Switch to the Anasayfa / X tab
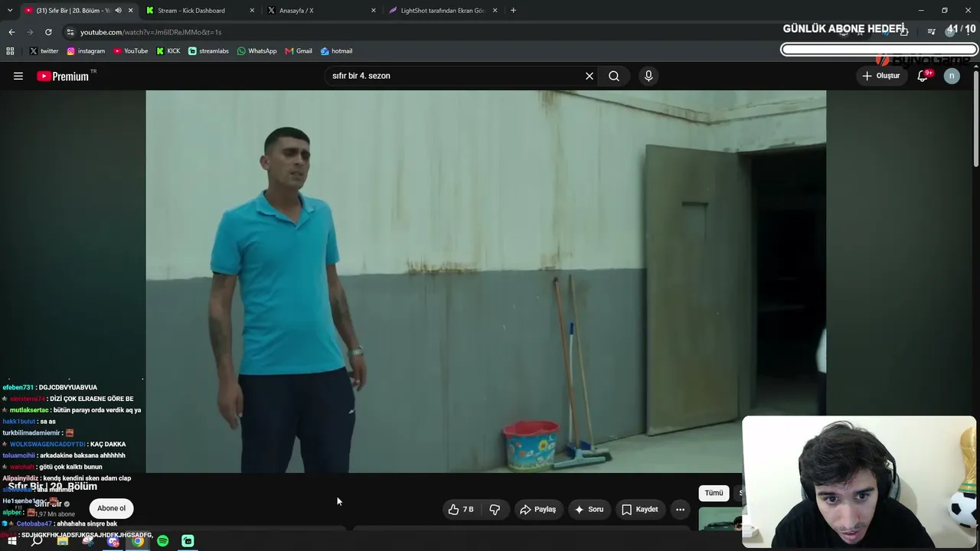Viewport: 980px width, 551px height. click(322, 11)
